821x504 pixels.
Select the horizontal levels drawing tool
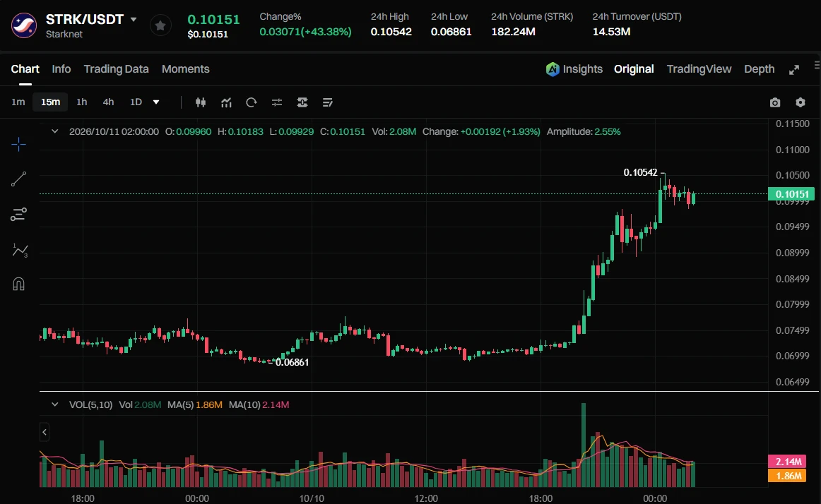tap(19, 215)
